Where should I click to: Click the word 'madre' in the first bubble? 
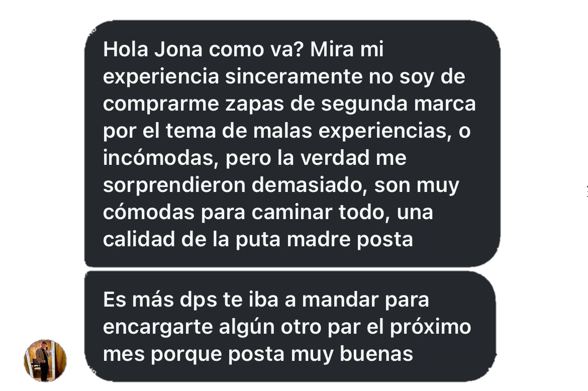pos(319,239)
